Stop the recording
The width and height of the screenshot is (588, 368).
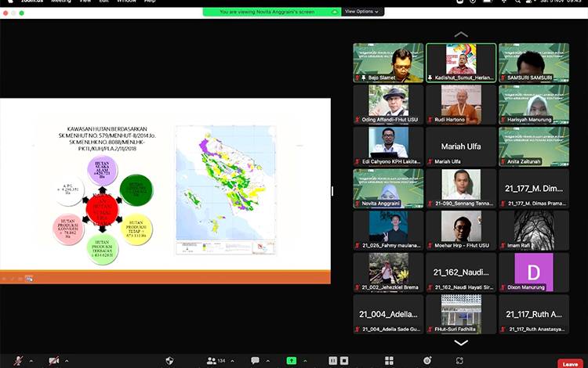click(x=344, y=360)
